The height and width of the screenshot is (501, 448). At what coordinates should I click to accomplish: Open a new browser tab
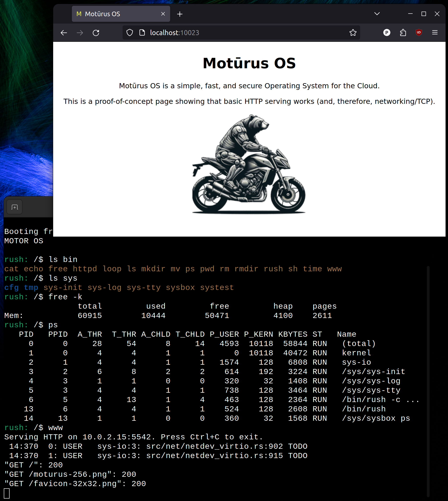point(180,14)
